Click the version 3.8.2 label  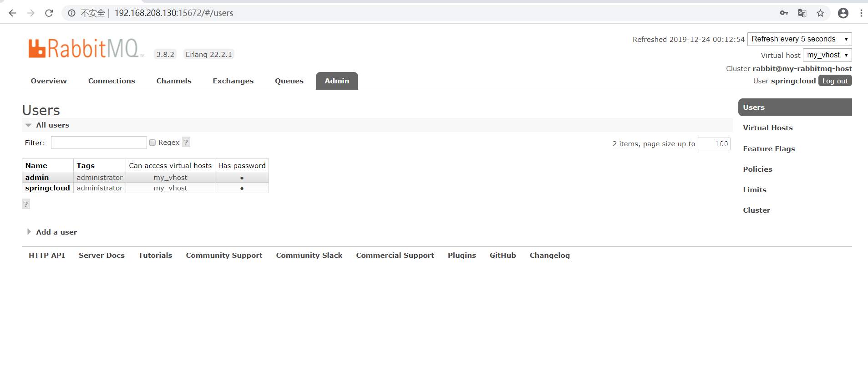point(165,54)
